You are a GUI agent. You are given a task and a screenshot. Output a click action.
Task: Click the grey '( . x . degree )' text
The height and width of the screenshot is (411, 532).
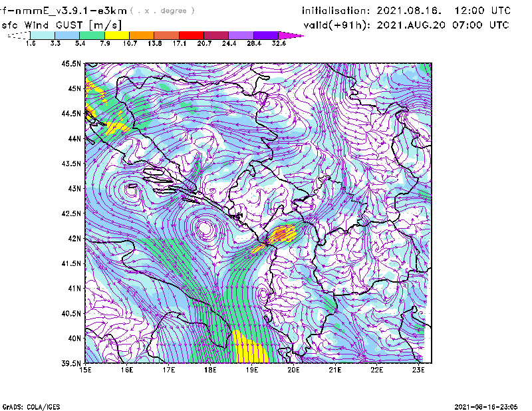162,11
